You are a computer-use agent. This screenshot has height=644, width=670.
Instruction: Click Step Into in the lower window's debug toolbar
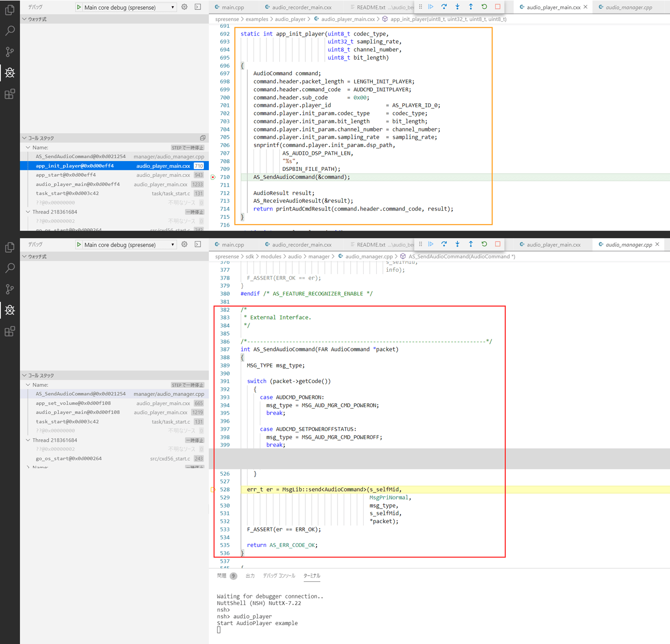[x=457, y=244]
